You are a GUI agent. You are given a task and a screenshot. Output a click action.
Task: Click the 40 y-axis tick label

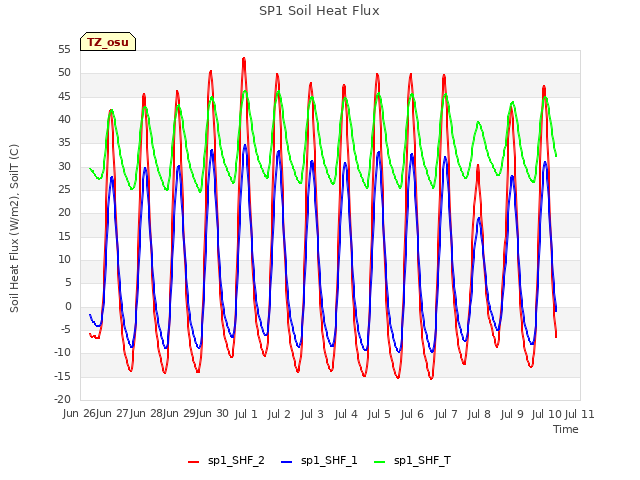[x=64, y=120]
